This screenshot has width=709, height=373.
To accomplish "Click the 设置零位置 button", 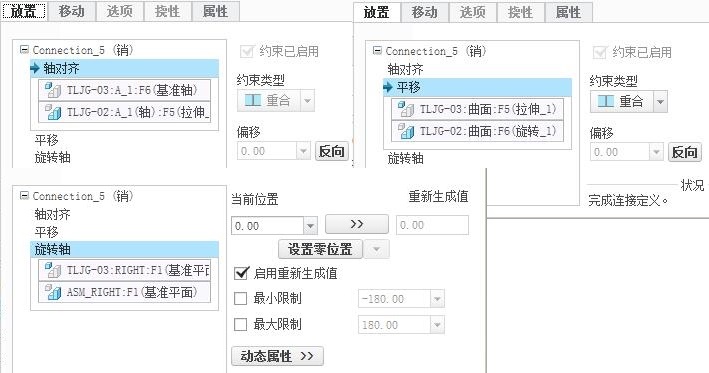I will click(x=320, y=249).
